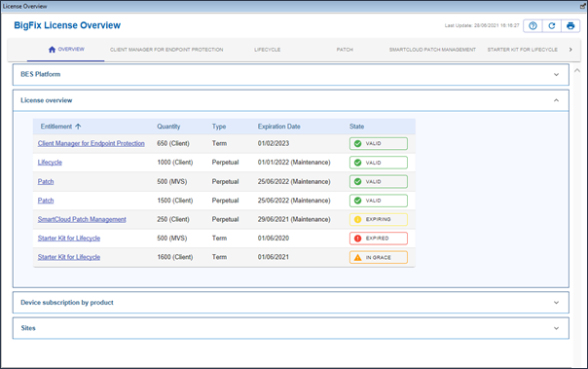Switch to the Lifecycle tab

pyautogui.click(x=268, y=50)
